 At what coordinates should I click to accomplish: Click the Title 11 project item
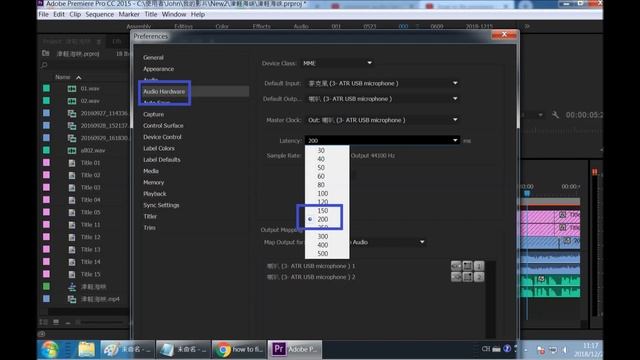pos(90,224)
